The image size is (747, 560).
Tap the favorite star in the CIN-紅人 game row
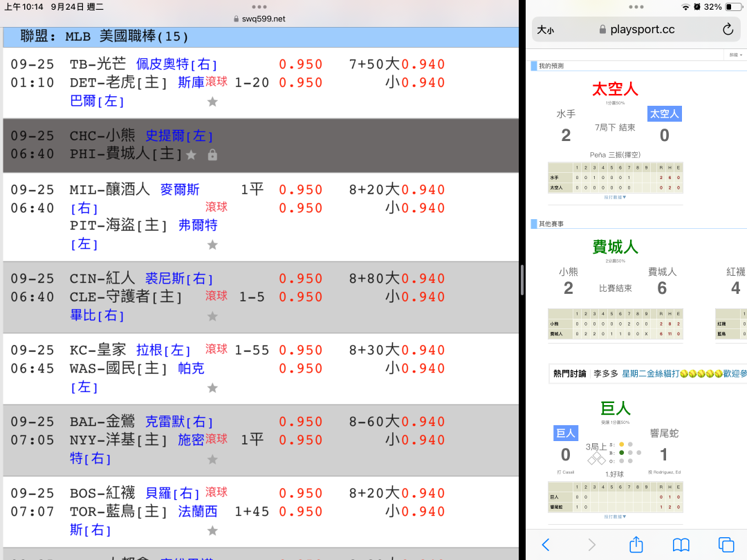tap(212, 316)
